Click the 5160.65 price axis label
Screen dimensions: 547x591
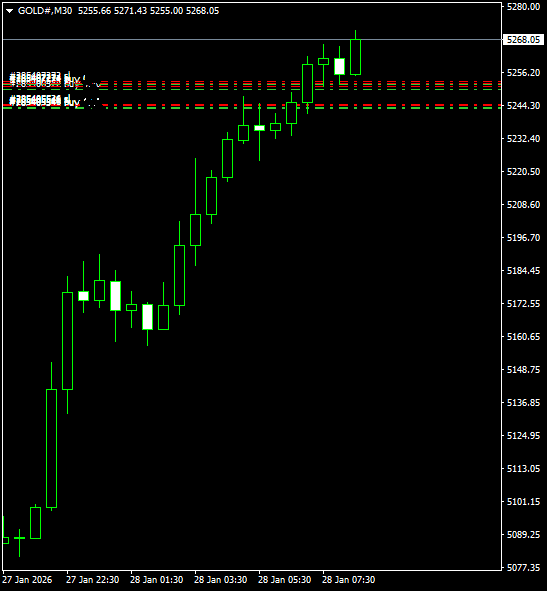(x=523, y=336)
